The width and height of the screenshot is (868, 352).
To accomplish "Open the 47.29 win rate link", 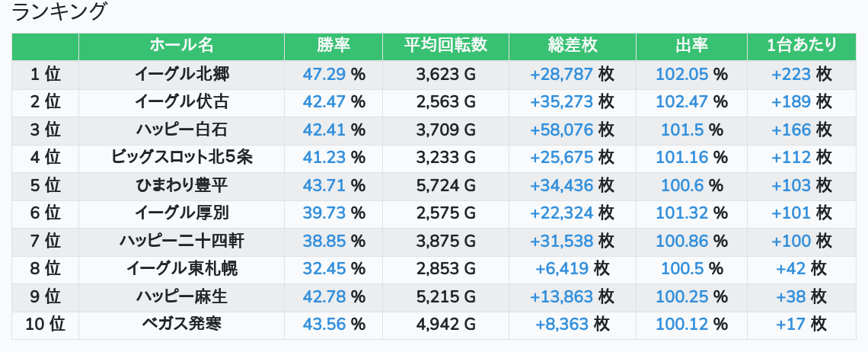I will (x=324, y=74).
